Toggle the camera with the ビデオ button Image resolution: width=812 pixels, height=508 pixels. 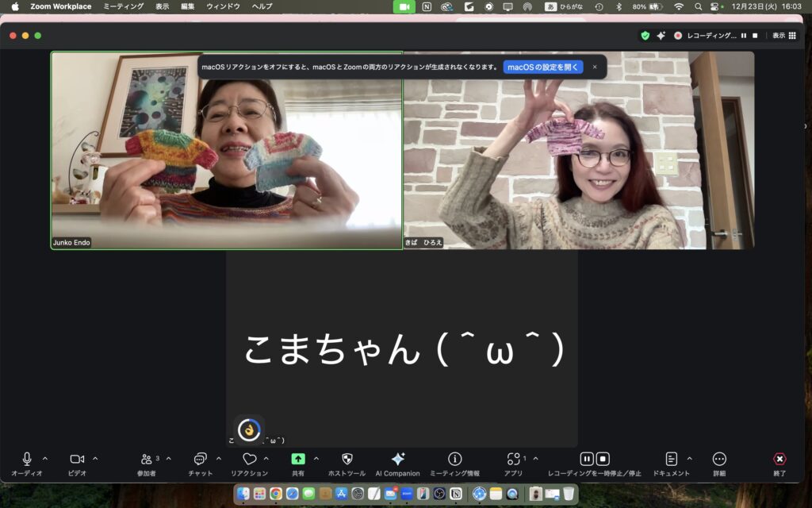click(x=77, y=459)
